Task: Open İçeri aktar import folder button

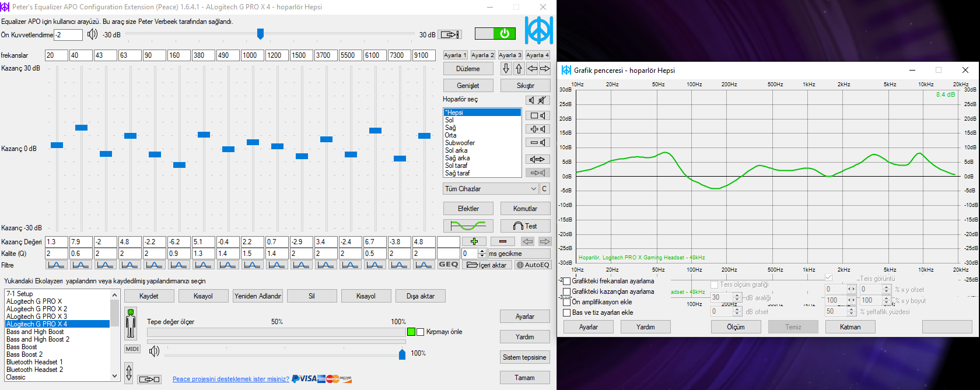Action: 488,265
